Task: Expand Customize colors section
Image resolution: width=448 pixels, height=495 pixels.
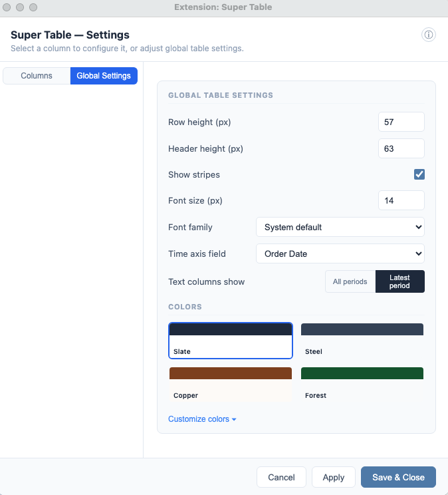Action: tap(202, 419)
